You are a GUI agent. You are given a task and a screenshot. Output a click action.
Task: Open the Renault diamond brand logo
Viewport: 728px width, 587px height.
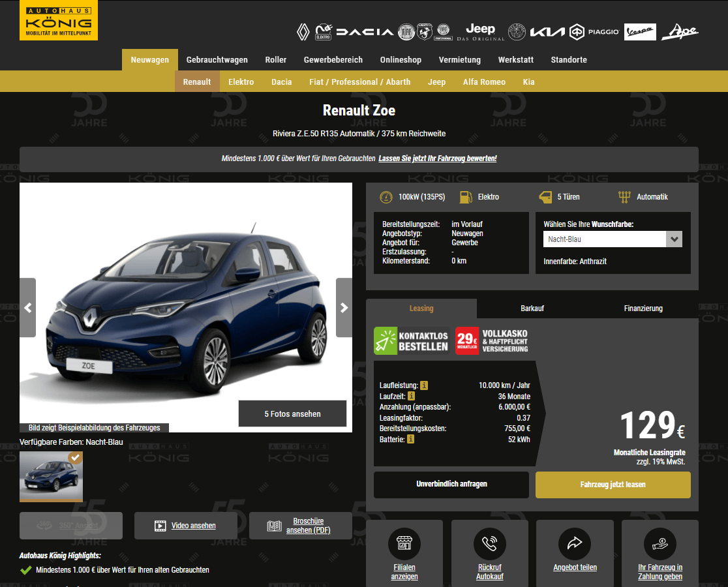tap(303, 32)
